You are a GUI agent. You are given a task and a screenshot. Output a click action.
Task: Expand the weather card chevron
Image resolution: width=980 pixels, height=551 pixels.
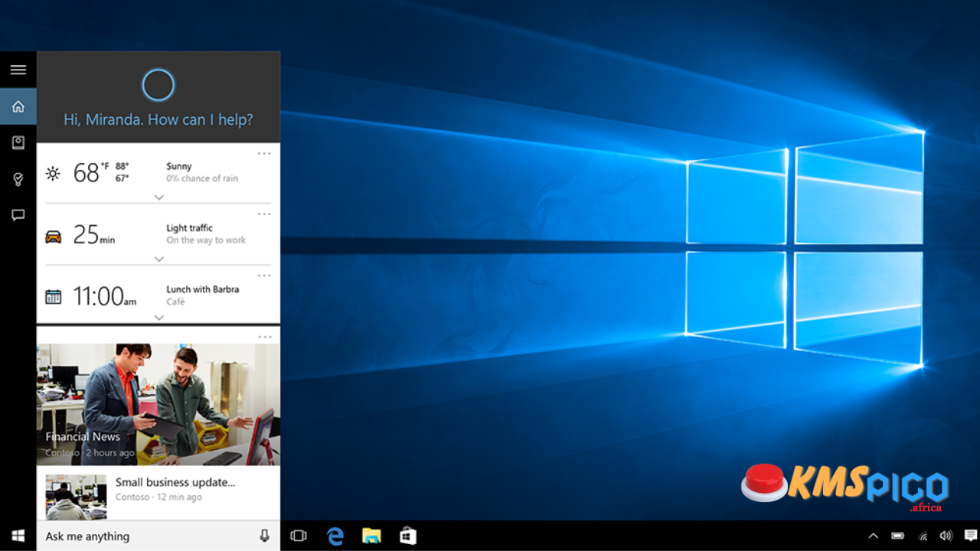click(159, 197)
